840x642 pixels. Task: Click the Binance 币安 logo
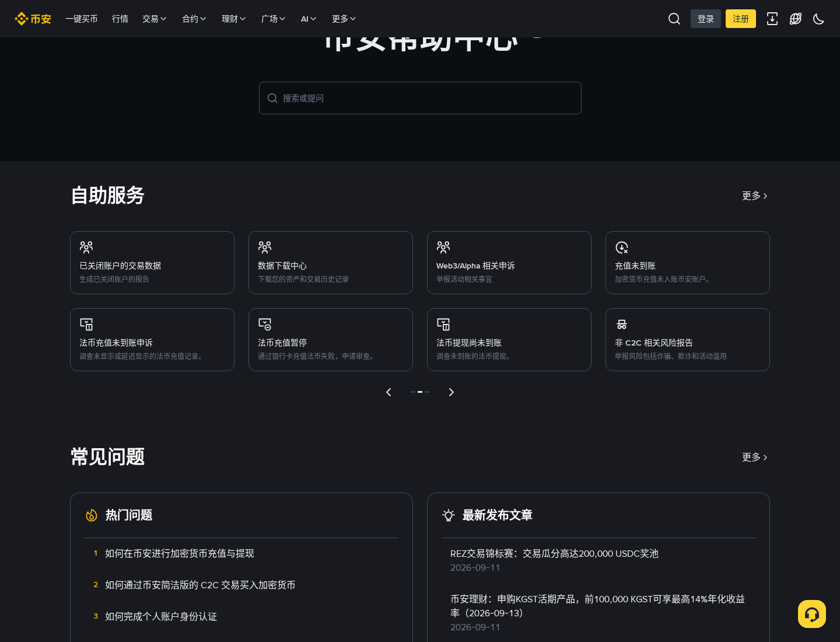click(33, 19)
